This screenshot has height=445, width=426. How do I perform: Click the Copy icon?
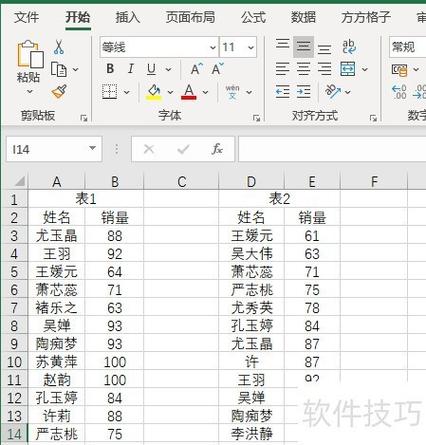(x=59, y=69)
